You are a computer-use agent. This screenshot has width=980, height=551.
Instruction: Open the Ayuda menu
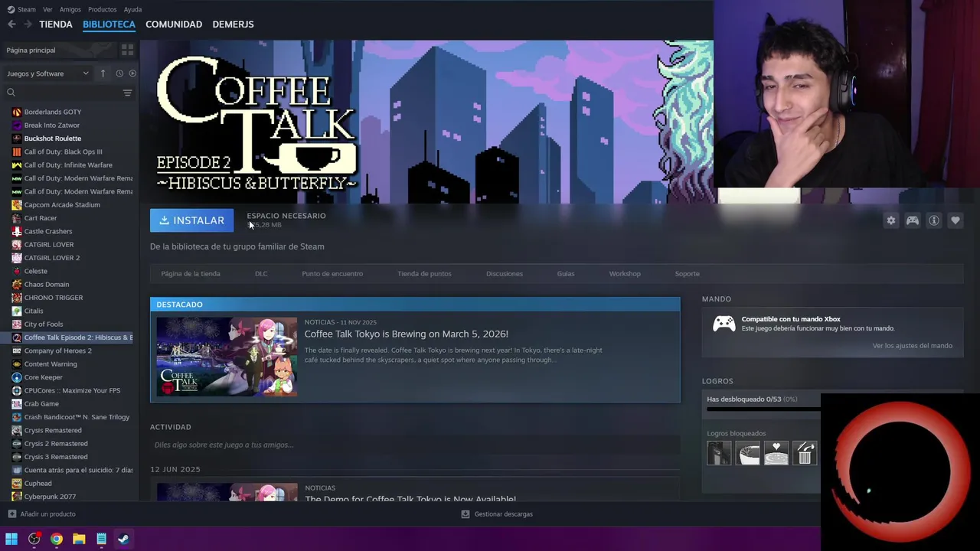[132, 9]
